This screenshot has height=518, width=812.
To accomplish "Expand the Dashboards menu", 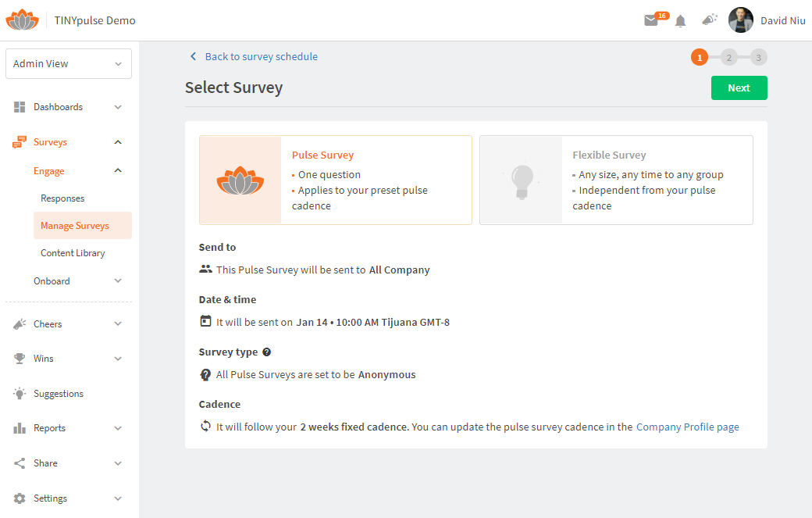I will point(58,106).
